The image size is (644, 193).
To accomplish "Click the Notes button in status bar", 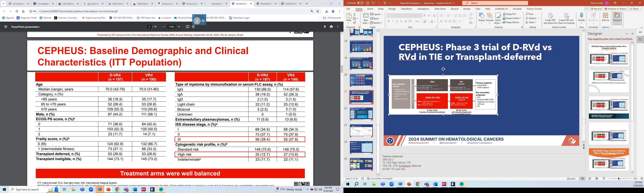I will (x=571, y=179).
